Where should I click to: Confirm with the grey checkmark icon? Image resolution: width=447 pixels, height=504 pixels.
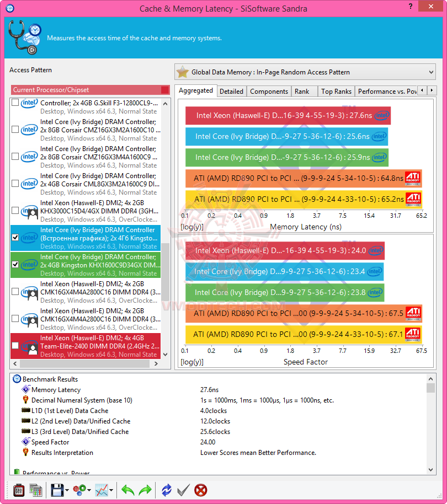[x=183, y=491]
